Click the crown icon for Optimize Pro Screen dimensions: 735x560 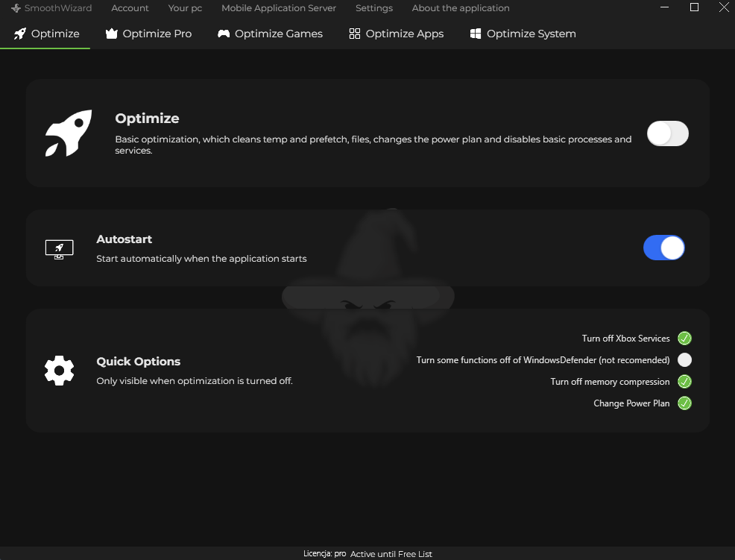coord(112,34)
